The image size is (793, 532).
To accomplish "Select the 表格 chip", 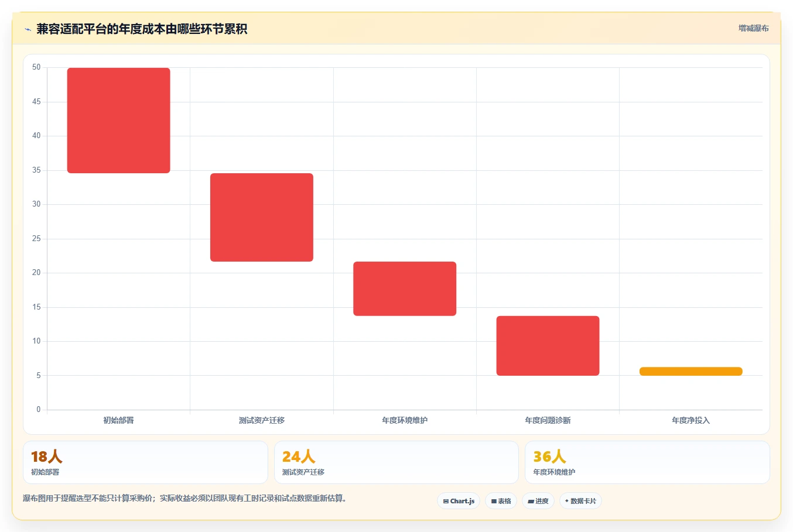I will tap(501, 501).
